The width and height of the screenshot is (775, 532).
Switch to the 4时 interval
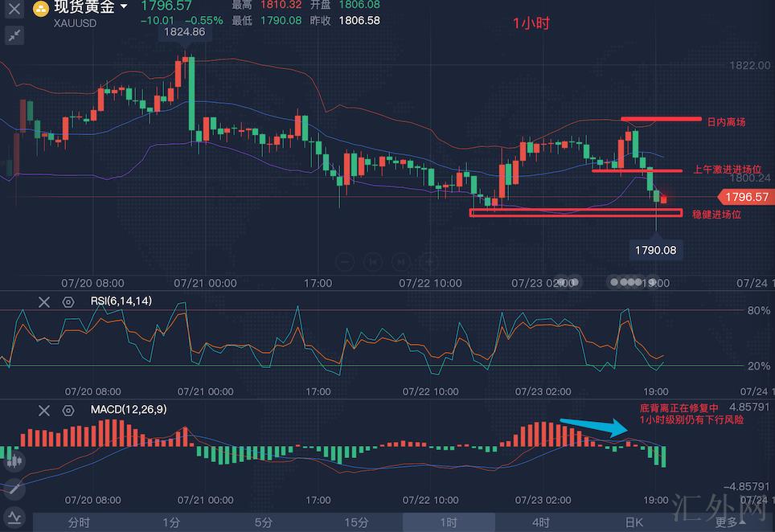pyautogui.click(x=541, y=522)
